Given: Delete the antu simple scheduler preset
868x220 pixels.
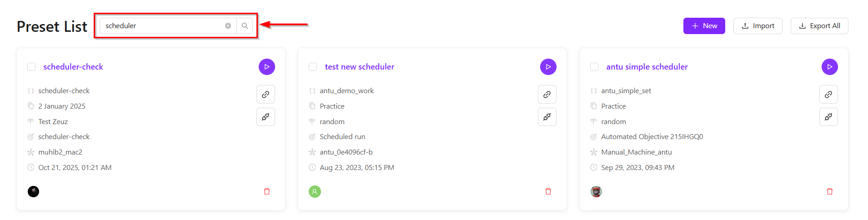Looking at the screenshot, I should coord(829,191).
